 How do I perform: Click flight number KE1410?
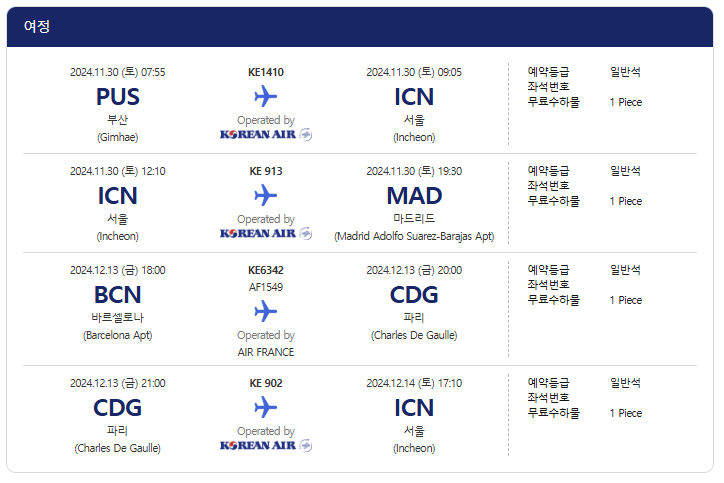point(265,72)
